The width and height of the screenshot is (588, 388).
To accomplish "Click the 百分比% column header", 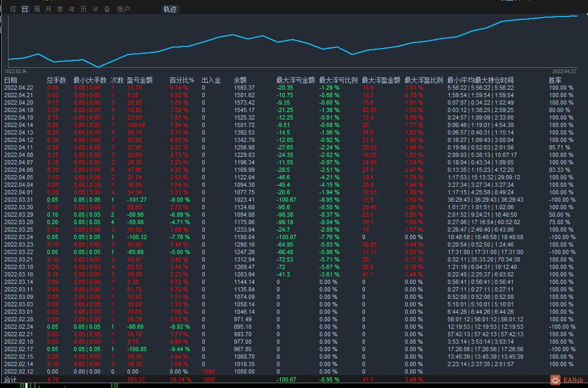I will tap(182, 80).
